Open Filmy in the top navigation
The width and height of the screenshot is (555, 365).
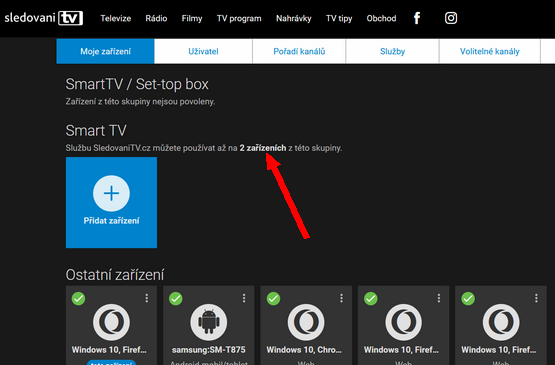(x=192, y=18)
